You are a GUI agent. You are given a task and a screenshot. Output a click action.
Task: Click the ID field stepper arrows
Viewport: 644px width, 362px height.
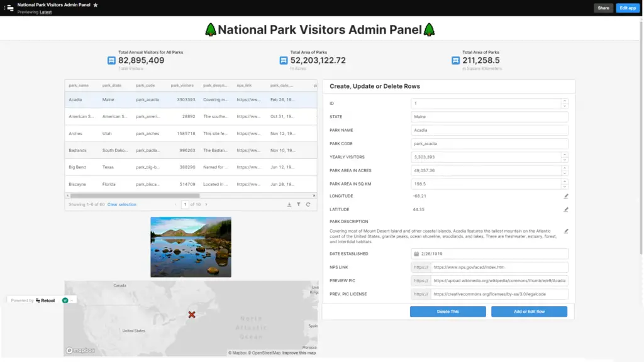pyautogui.click(x=565, y=104)
